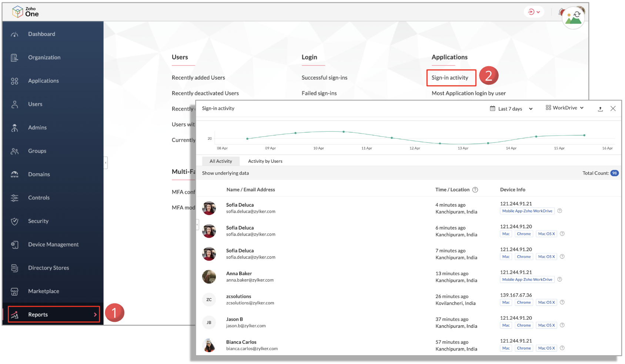Open the Marketplace store icon
The image size is (625, 364).
tap(14, 291)
